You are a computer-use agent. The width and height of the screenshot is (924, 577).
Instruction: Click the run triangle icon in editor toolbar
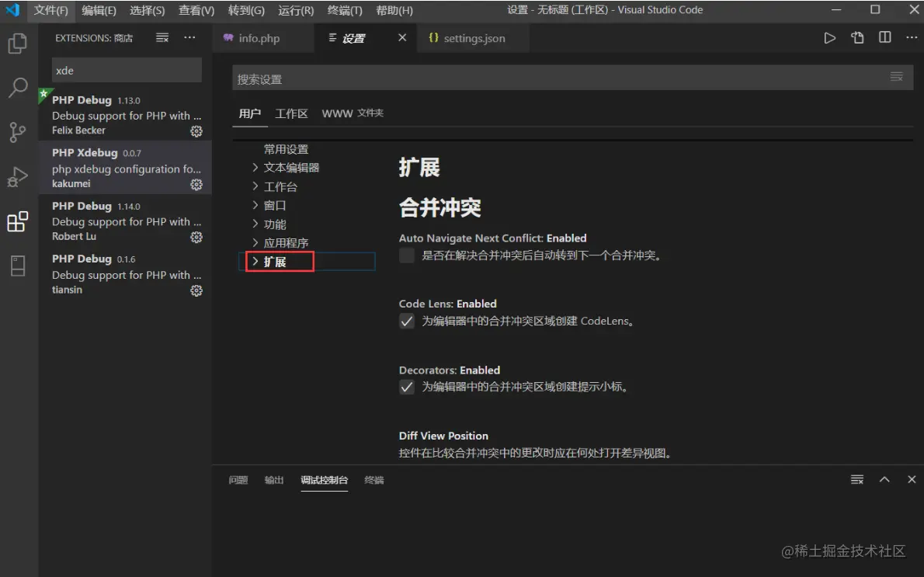coord(830,38)
